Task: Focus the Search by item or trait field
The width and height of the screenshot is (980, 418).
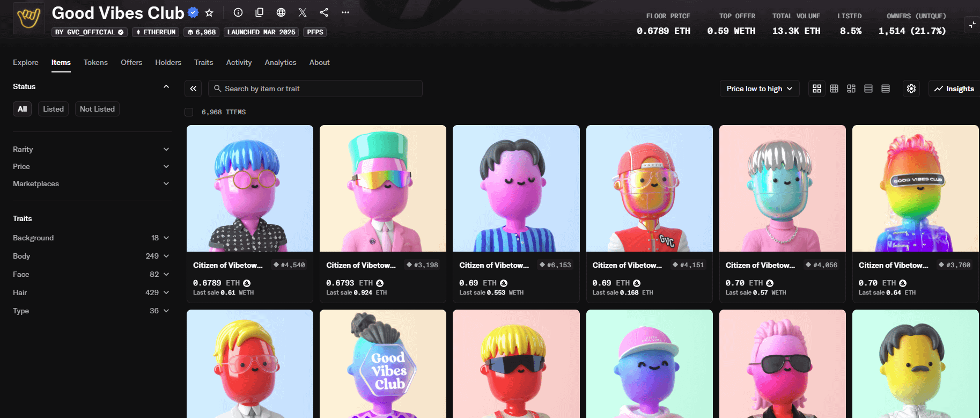Action: point(315,89)
